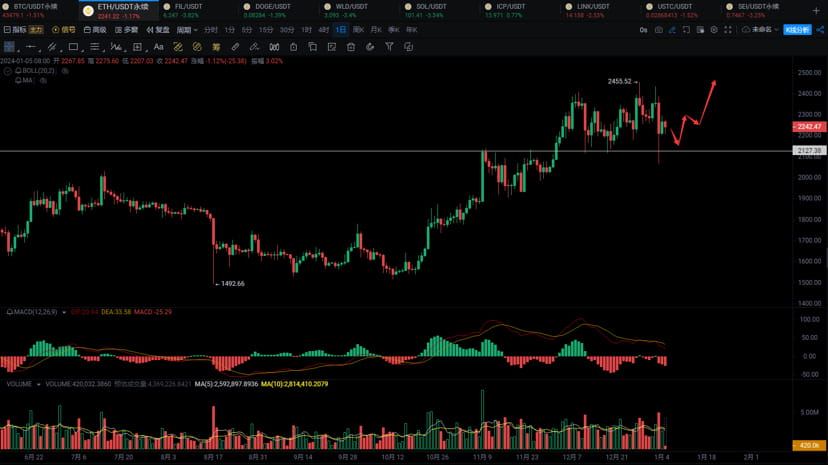Click the edit drawing note icon
This screenshot has height=465, width=828.
click(x=332, y=47)
